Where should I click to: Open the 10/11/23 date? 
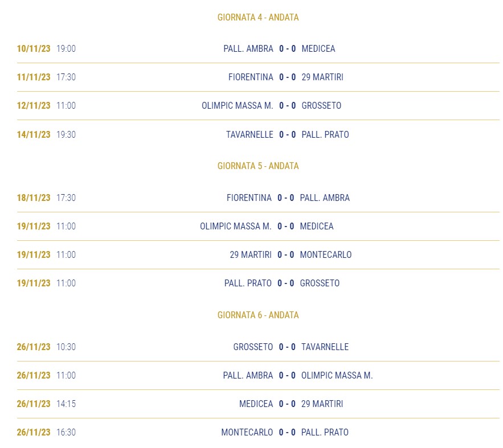[34, 49]
